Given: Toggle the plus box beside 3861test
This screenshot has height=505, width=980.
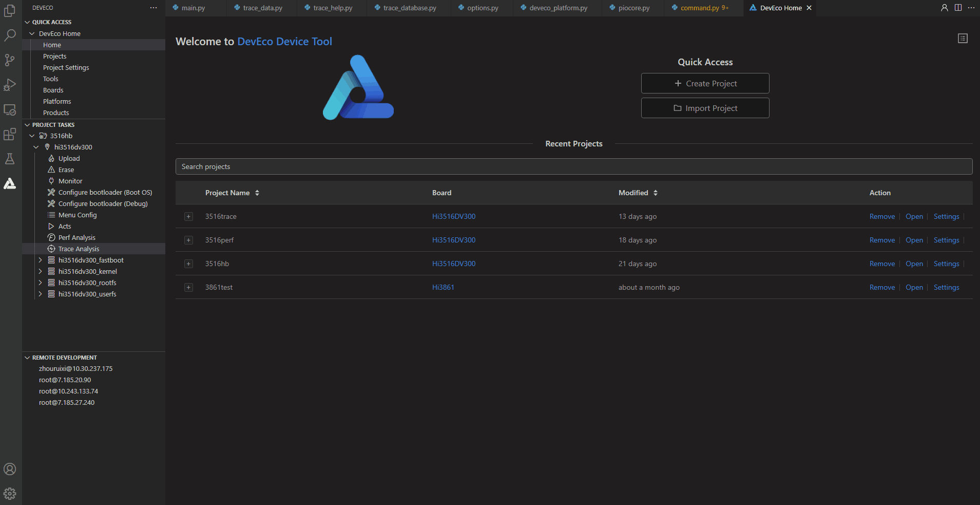Looking at the screenshot, I should point(188,288).
